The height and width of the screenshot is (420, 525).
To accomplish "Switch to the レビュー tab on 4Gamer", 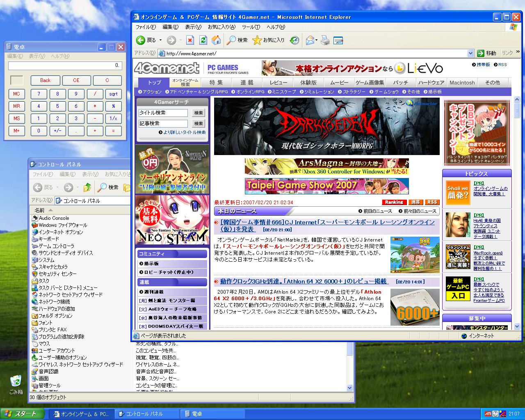I will (278, 82).
